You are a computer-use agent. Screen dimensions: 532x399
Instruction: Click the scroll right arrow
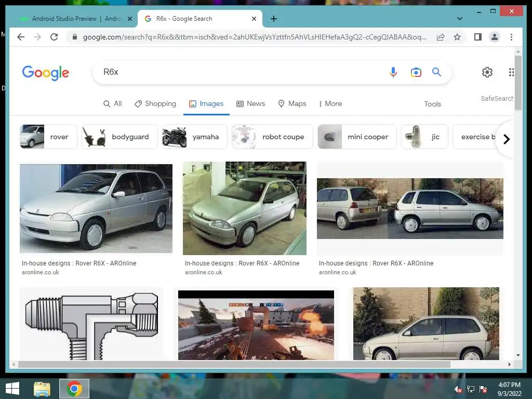click(x=509, y=364)
